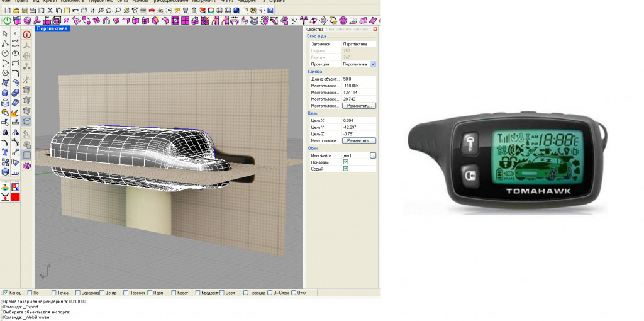
Task: Uncheck the Конец snap checkbox
Action: [6, 293]
